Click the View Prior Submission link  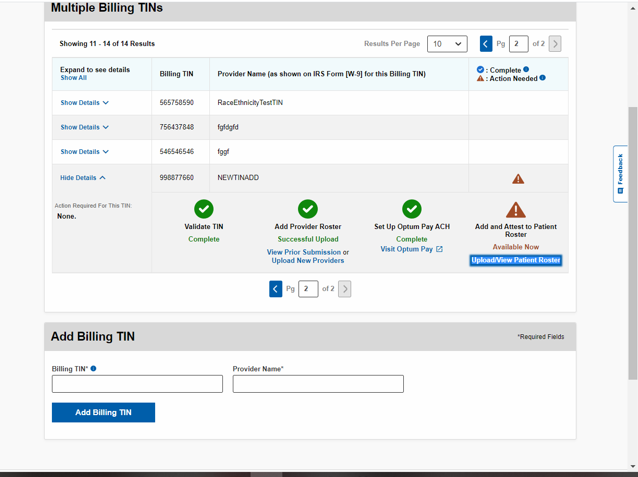click(x=303, y=252)
